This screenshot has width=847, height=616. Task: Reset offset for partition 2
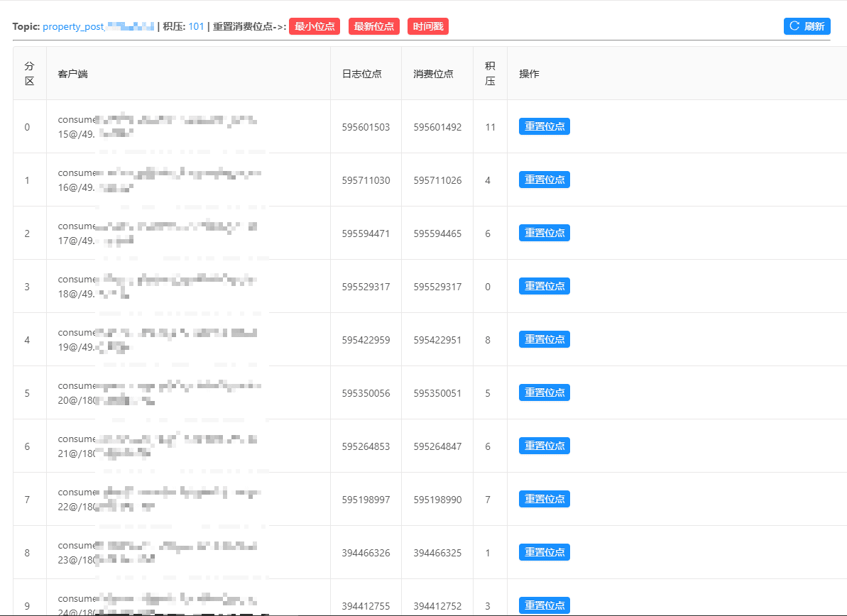tap(545, 233)
